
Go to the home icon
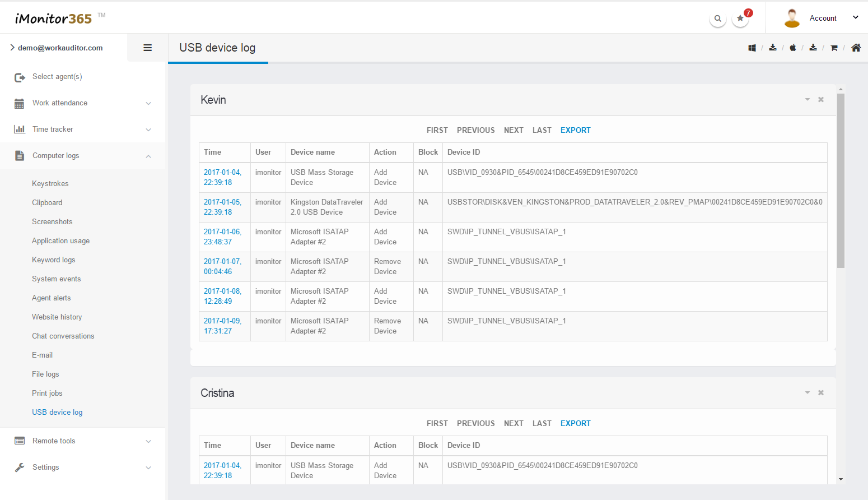[x=856, y=48]
